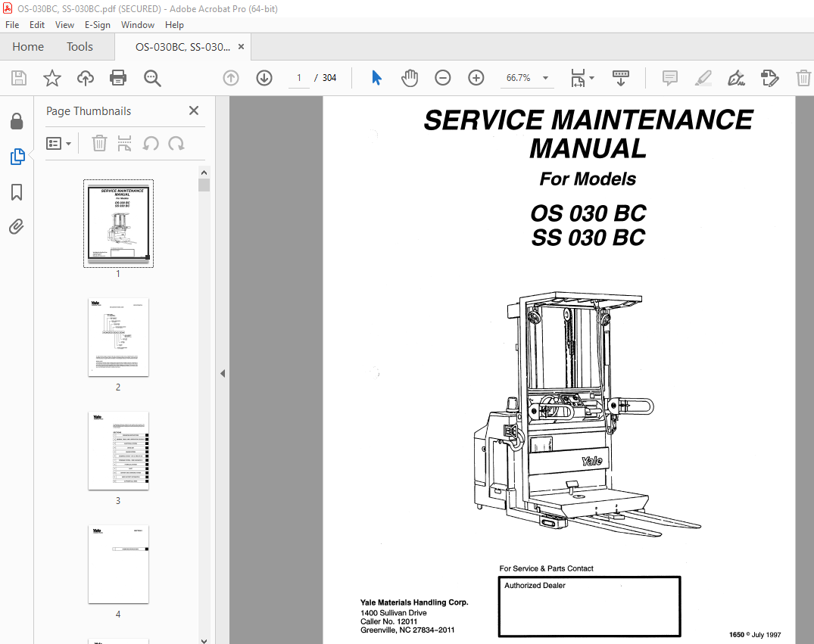The height and width of the screenshot is (644, 814).
Task: Activate the Hand pan tool
Action: 410,79
